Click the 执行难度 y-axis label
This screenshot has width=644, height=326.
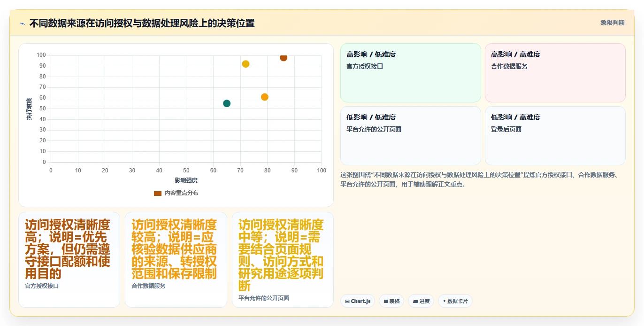point(29,109)
